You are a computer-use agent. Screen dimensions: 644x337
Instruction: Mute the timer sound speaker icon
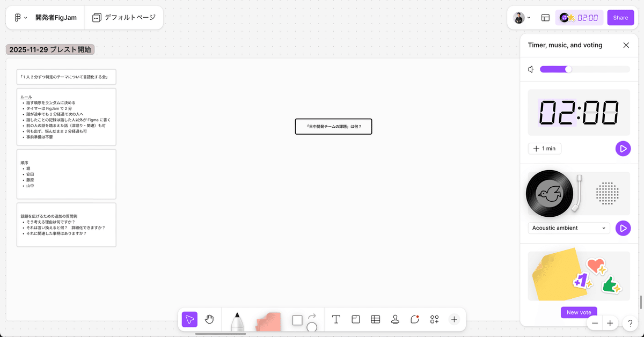pyautogui.click(x=531, y=69)
